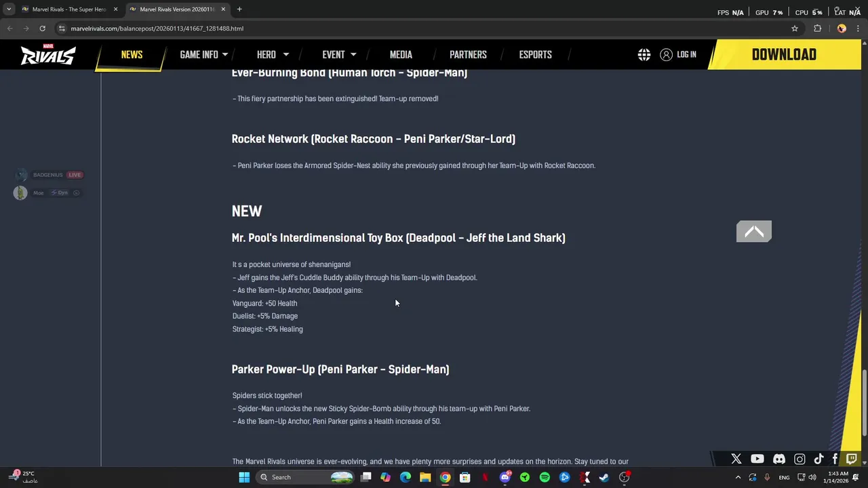Viewport: 868px width, 488px height.
Task: Open the Chrome profile avatar
Action: pos(842,28)
